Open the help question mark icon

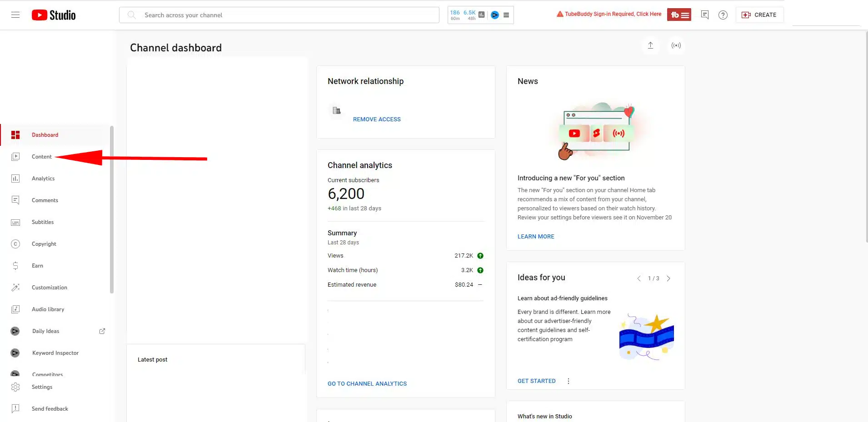(723, 15)
